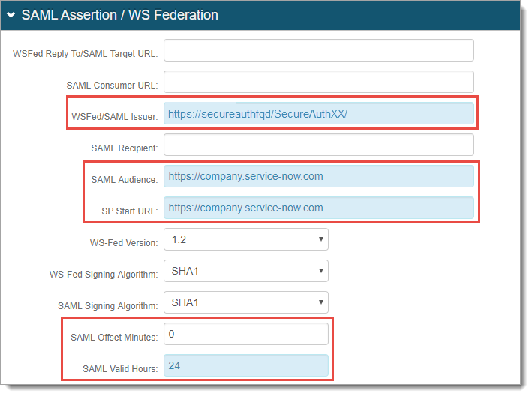Click the "SAML Offset Minutes:" label

pyautogui.click(x=113, y=337)
